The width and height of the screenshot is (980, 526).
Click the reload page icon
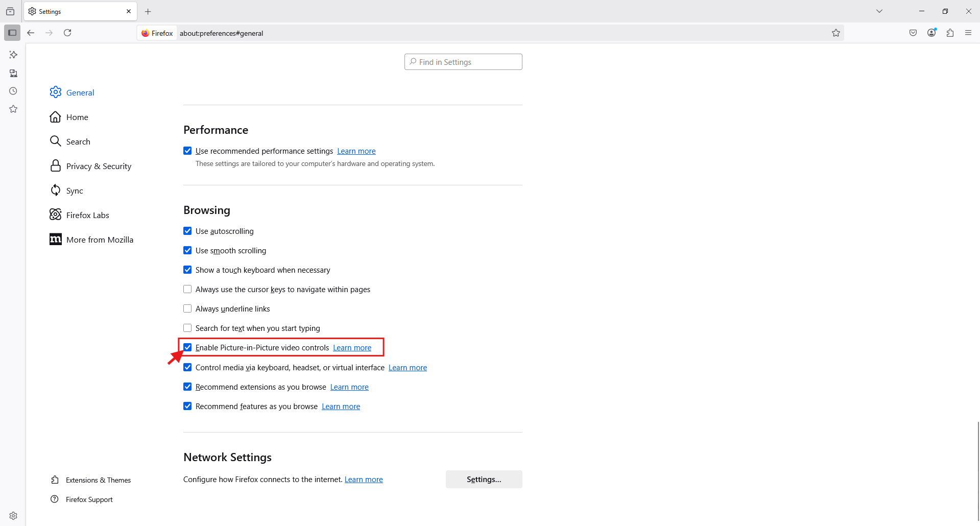click(x=67, y=33)
